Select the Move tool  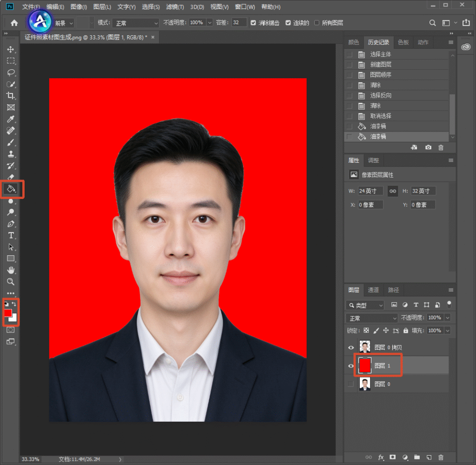[x=11, y=49]
